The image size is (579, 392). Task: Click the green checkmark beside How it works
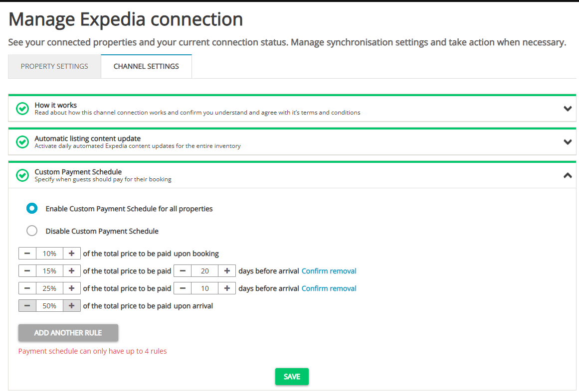pos(22,108)
